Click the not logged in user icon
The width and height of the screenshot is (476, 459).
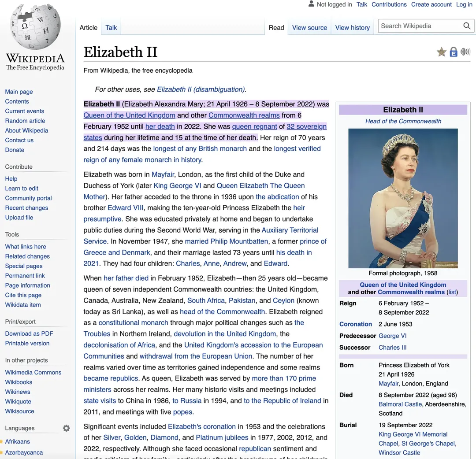click(x=312, y=4)
